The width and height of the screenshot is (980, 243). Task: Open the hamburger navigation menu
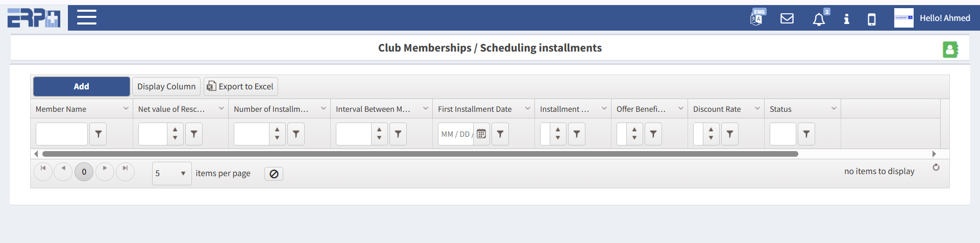point(87,17)
